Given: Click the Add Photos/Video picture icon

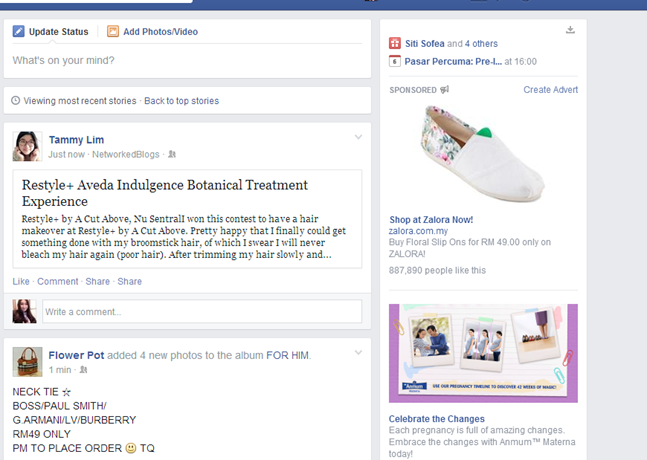Looking at the screenshot, I should coord(113,31).
